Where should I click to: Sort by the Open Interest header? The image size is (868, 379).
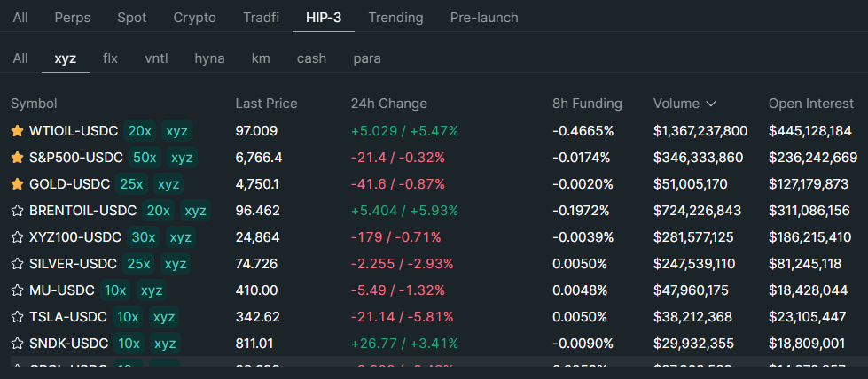[810, 104]
